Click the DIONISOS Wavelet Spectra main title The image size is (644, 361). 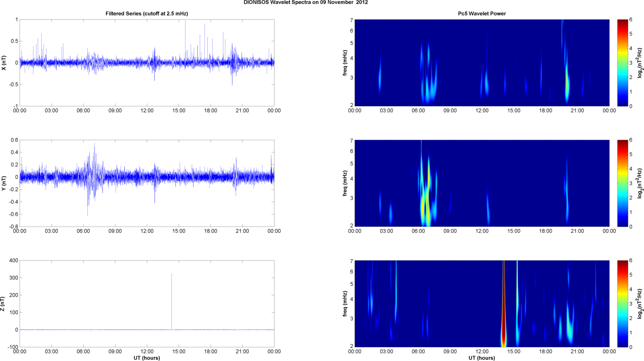click(306, 3)
